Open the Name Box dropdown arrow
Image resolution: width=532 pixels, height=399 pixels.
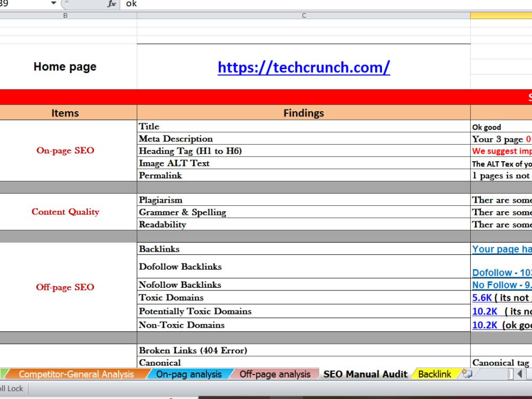53,3
